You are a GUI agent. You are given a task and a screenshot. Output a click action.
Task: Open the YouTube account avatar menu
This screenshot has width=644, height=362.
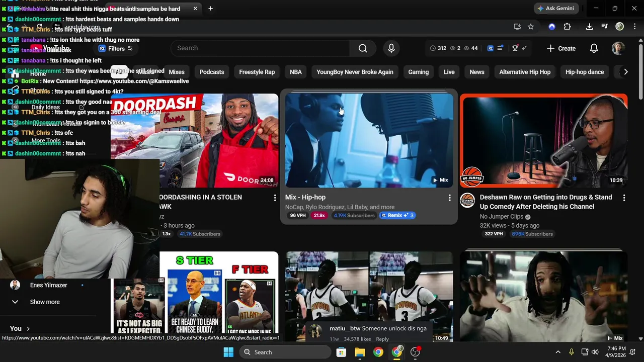[618, 48]
